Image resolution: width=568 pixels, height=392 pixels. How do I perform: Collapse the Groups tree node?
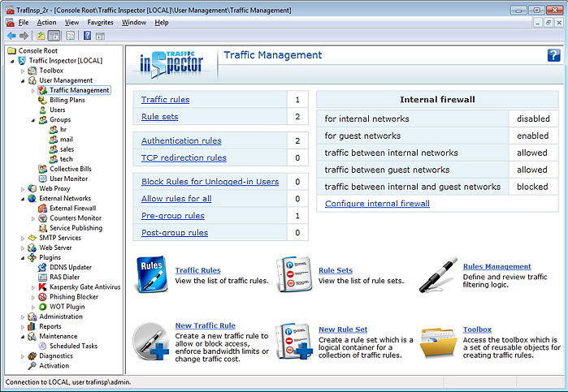[33, 120]
